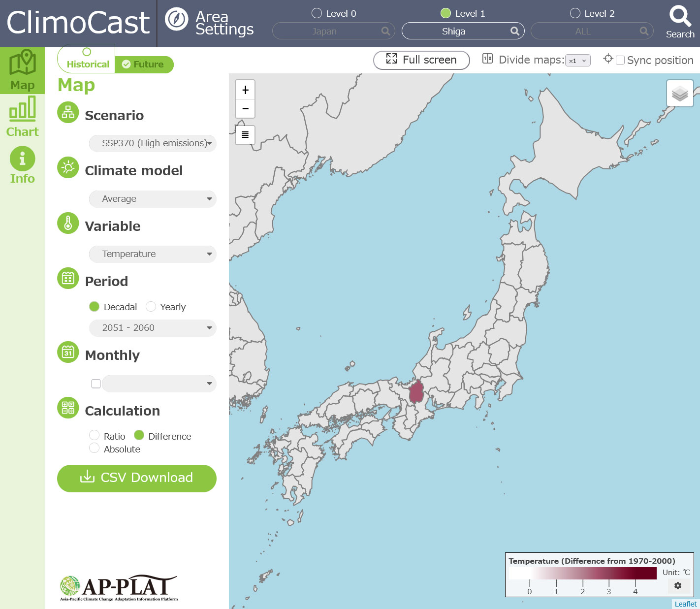Click the Japan level 0 area field

click(334, 31)
